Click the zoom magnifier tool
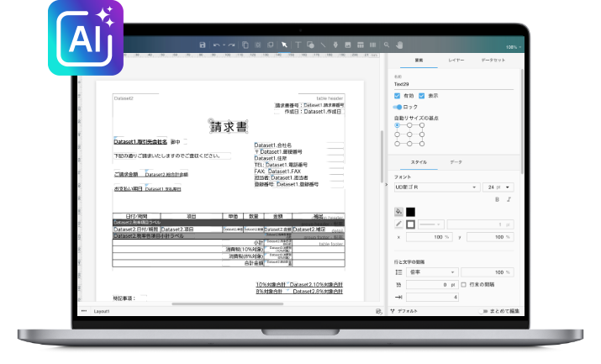The height and width of the screenshot is (364, 601). coord(387,45)
